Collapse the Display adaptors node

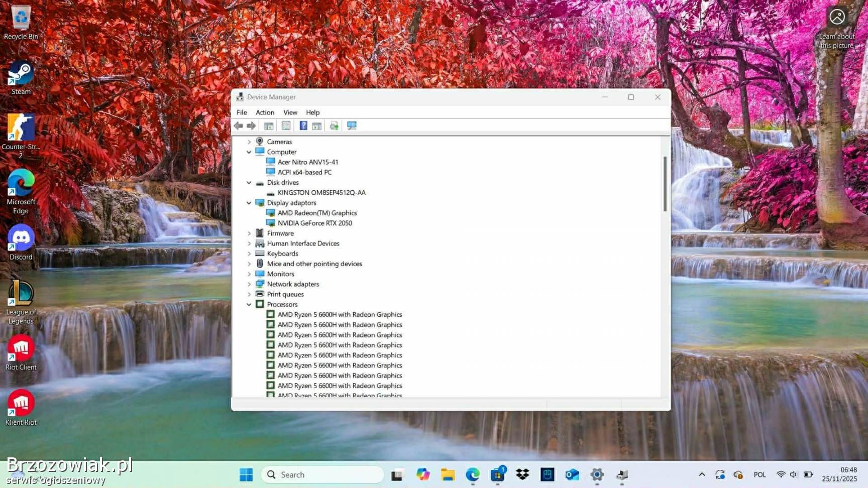249,203
